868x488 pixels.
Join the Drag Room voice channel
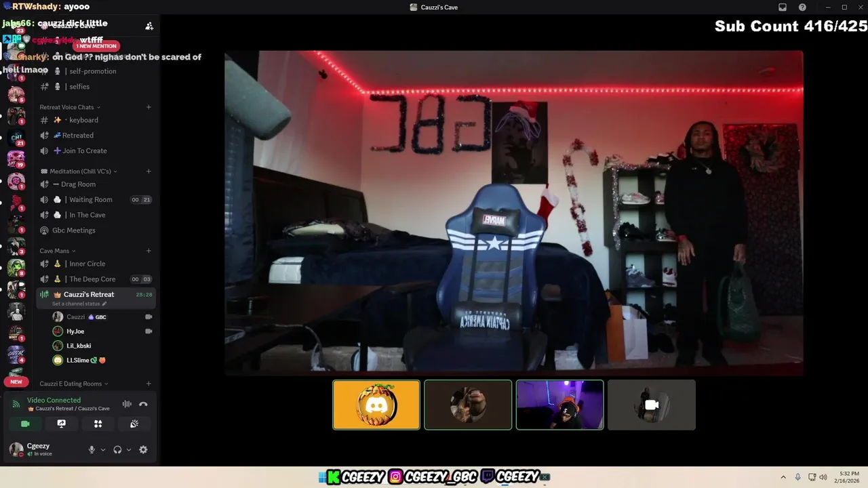tap(96, 184)
